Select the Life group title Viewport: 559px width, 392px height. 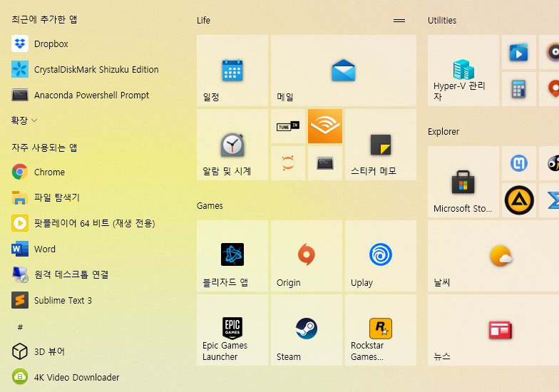pyautogui.click(x=204, y=20)
